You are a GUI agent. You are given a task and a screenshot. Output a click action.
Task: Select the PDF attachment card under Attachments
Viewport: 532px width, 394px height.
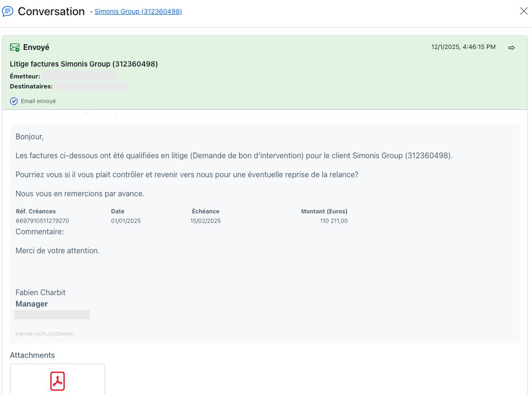(58, 379)
